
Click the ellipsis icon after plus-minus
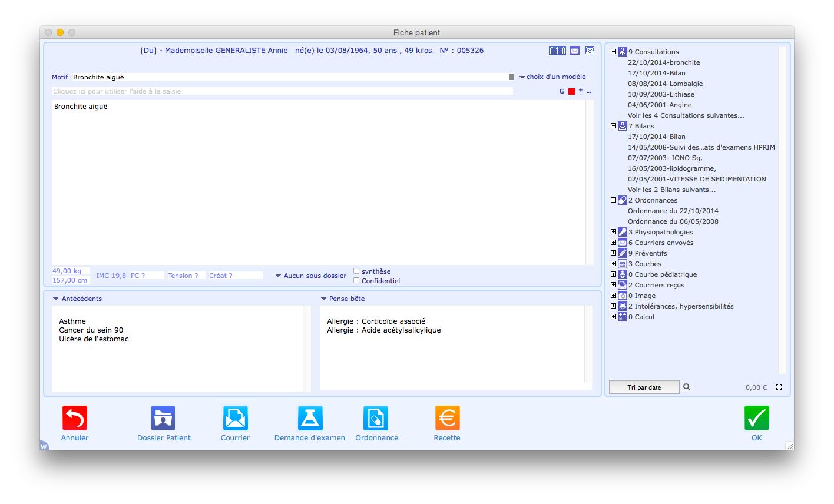[589, 92]
